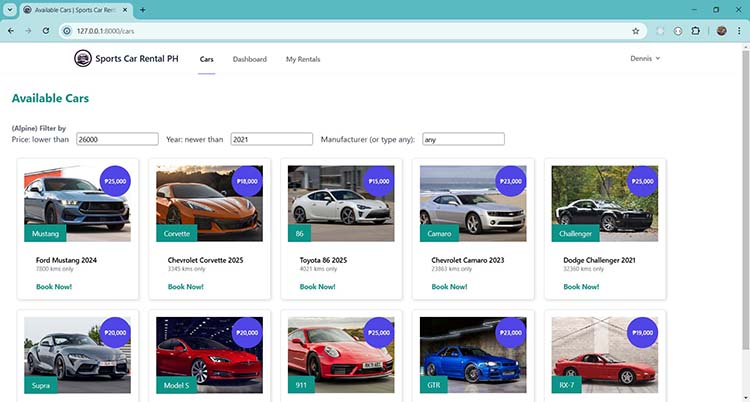Book the Ford Mustang 2024 now
The image size is (750, 402).
tap(54, 287)
